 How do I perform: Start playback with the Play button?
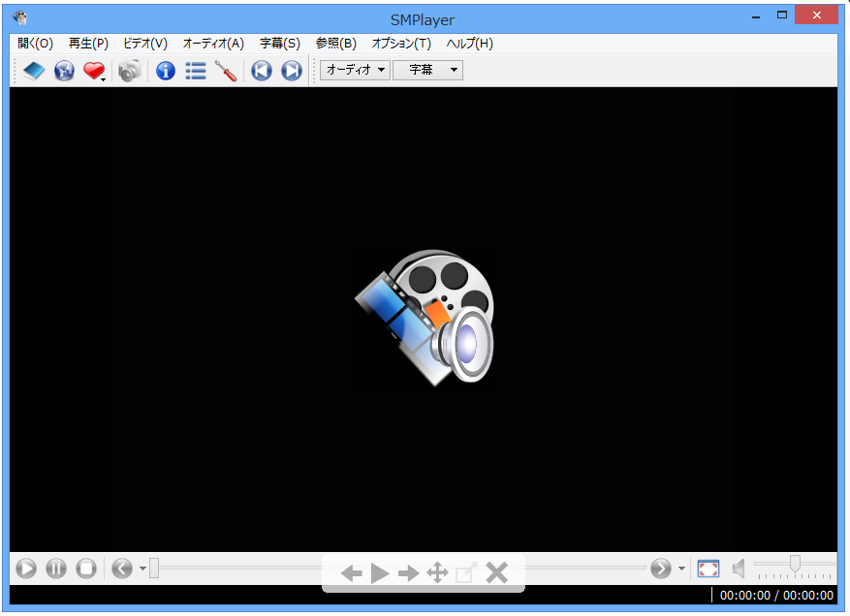pos(25,569)
